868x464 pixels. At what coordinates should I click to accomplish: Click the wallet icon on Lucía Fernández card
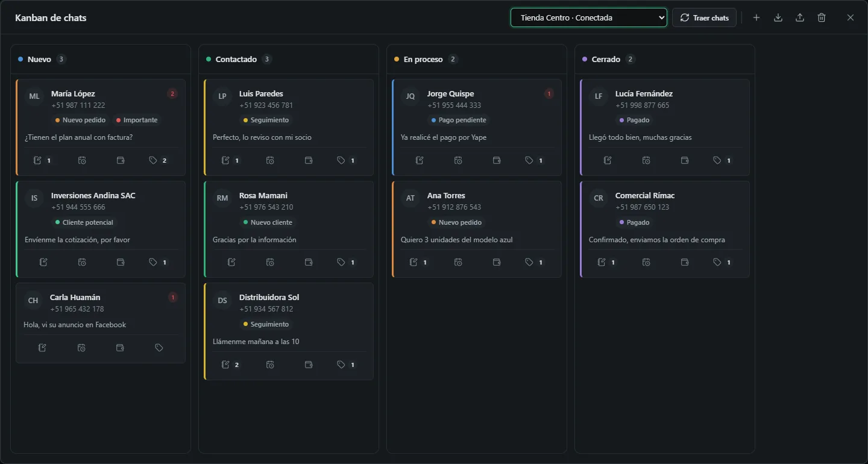pos(685,160)
